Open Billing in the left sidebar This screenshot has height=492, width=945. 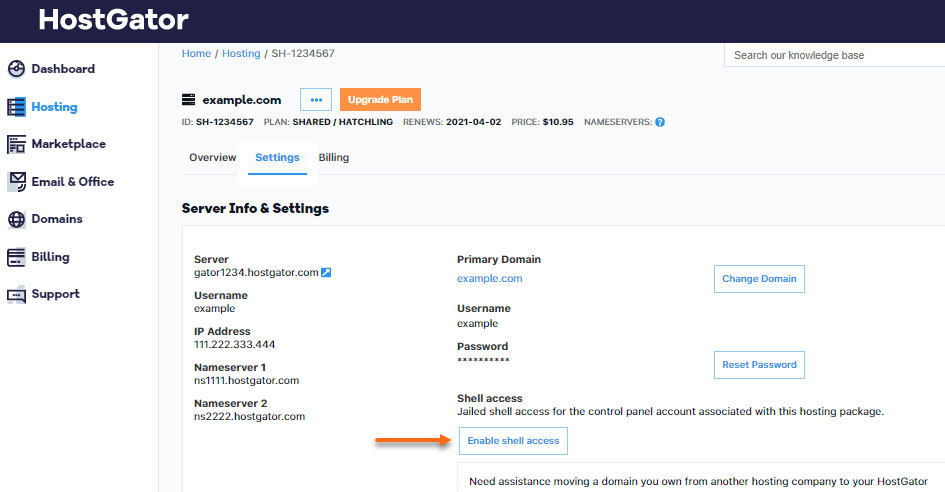pos(50,257)
